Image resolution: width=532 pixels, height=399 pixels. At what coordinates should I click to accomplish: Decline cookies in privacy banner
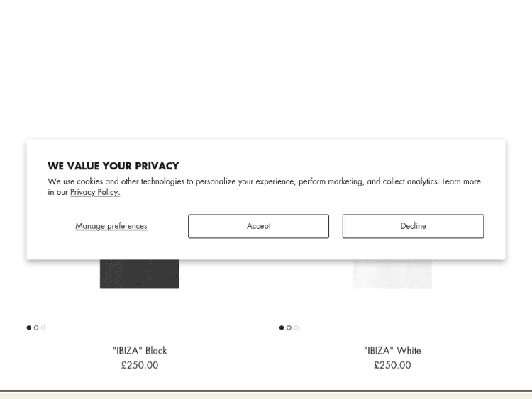pyautogui.click(x=413, y=226)
